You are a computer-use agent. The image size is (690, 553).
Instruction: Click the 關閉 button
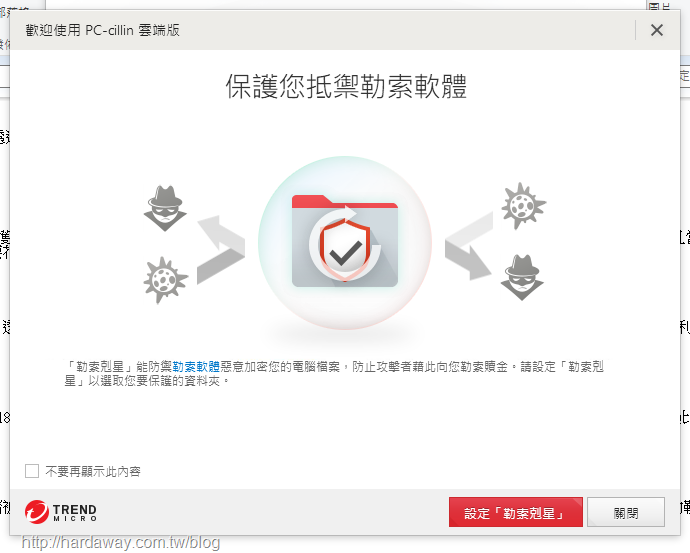coord(626,512)
